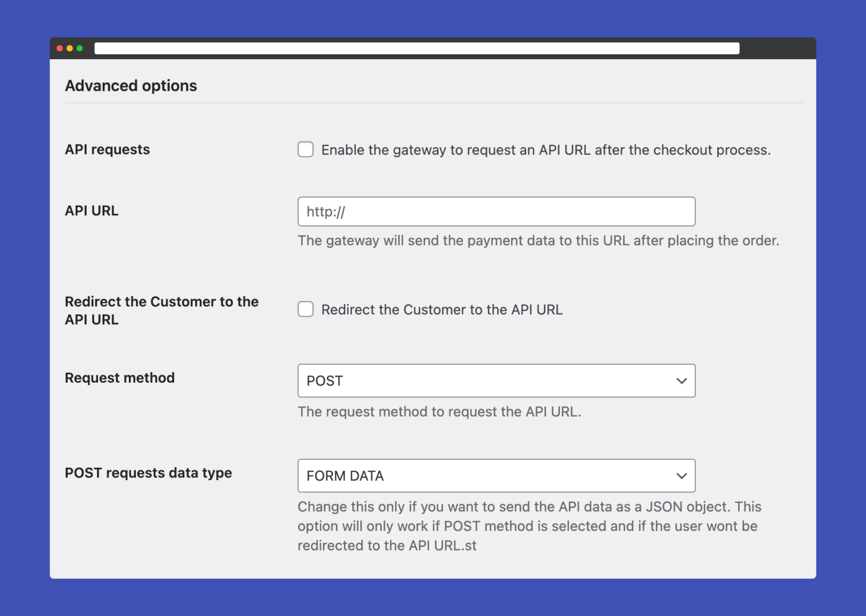Click the browser address bar

click(x=416, y=48)
